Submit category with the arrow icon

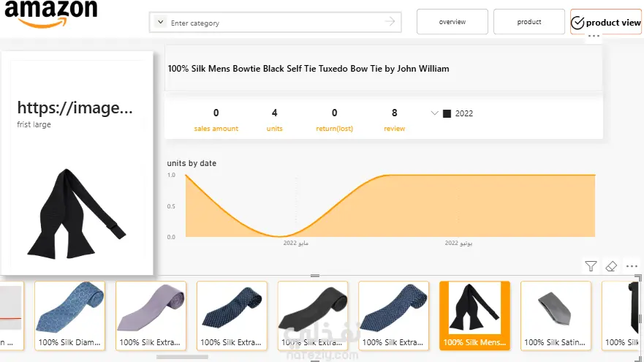click(x=390, y=21)
